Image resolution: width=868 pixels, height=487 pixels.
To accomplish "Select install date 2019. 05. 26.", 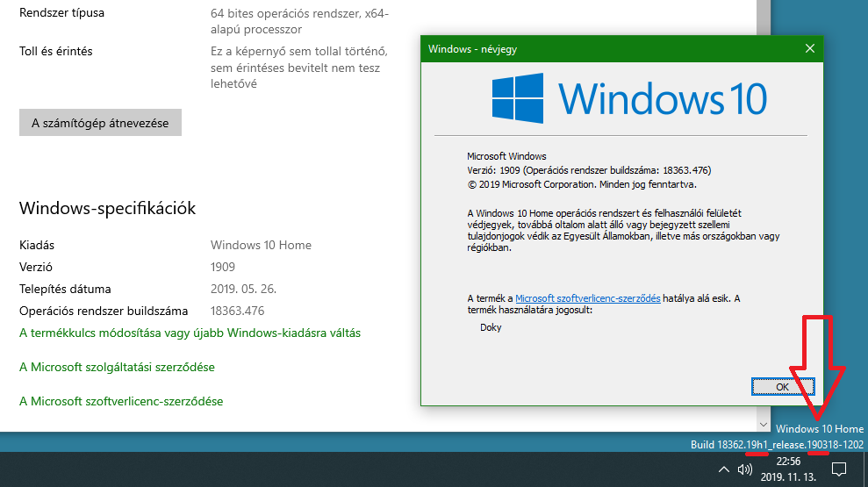I will (x=243, y=289).
